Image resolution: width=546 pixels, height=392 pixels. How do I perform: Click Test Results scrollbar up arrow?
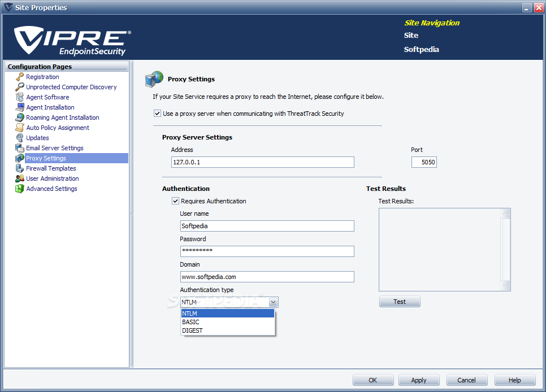[505, 214]
